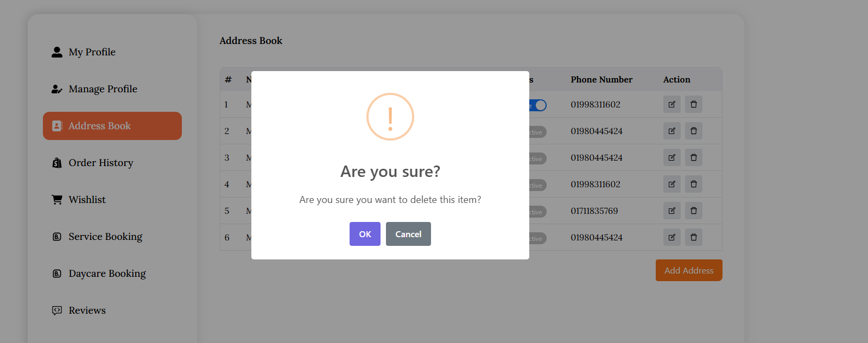Screen dimensions: 868x343
Task: Click the edit icon in row 2
Action: pyautogui.click(x=671, y=131)
